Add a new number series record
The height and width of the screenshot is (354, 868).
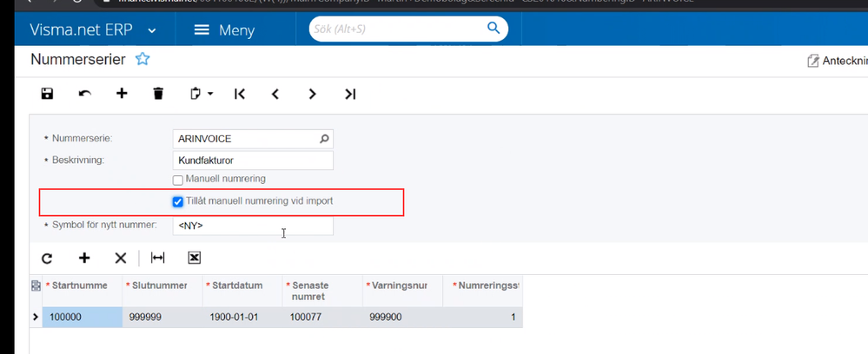coord(122,94)
